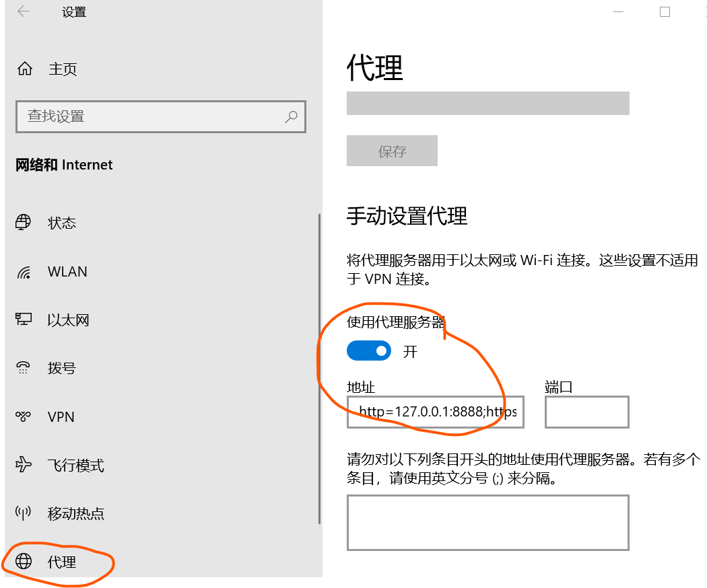Click the Proxy globe icon
This screenshot has width=707, height=588.
tap(24, 562)
